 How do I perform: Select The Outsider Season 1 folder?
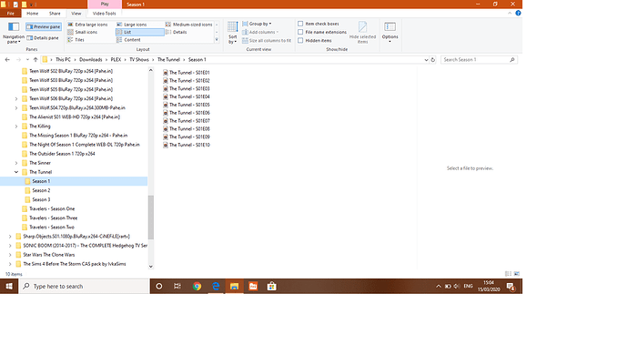coord(62,154)
